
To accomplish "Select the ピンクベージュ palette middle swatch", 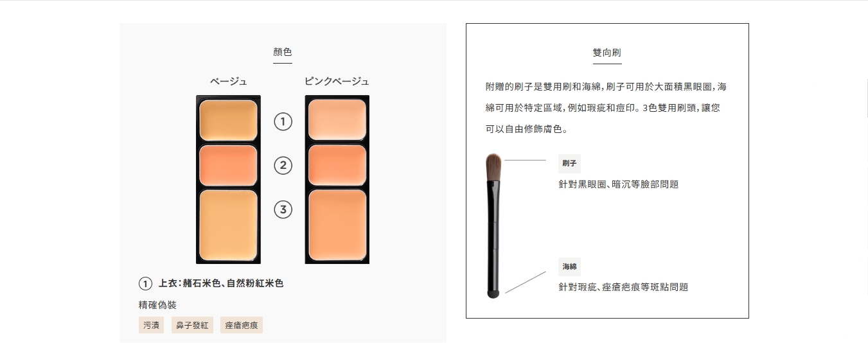I will pos(337,166).
